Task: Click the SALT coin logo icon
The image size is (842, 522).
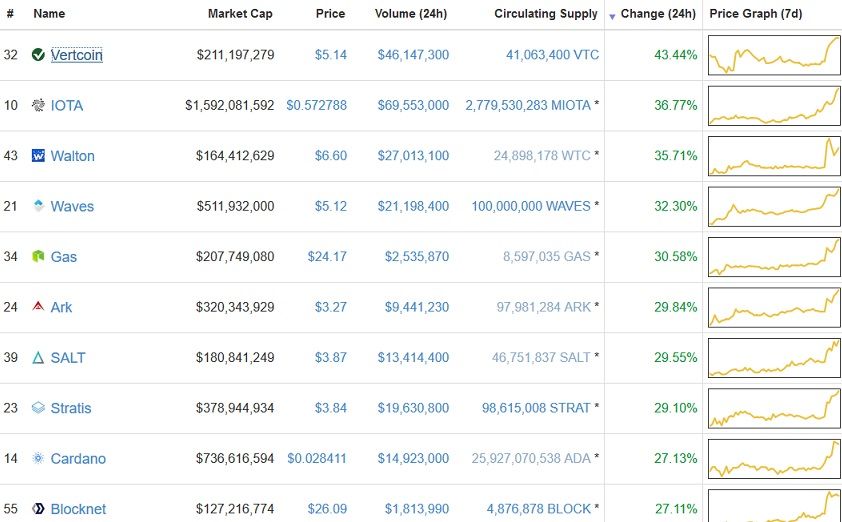Action: [x=38, y=358]
